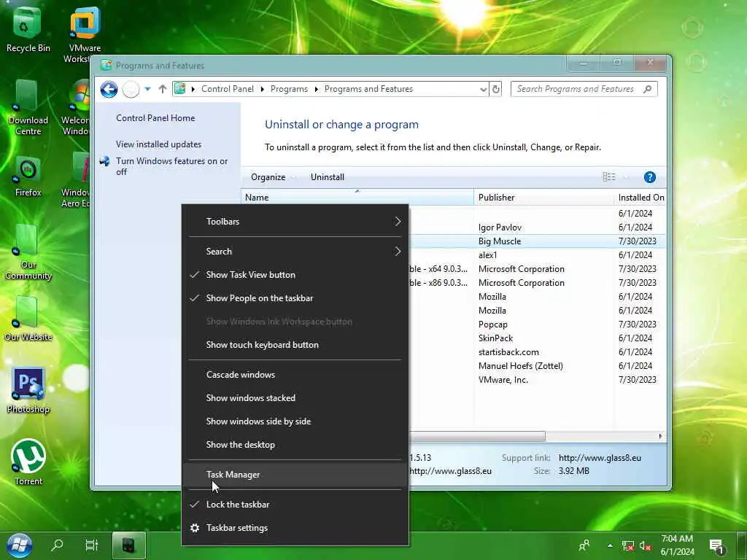
Task: Select the startisback.com row
Action: (537, 352)
